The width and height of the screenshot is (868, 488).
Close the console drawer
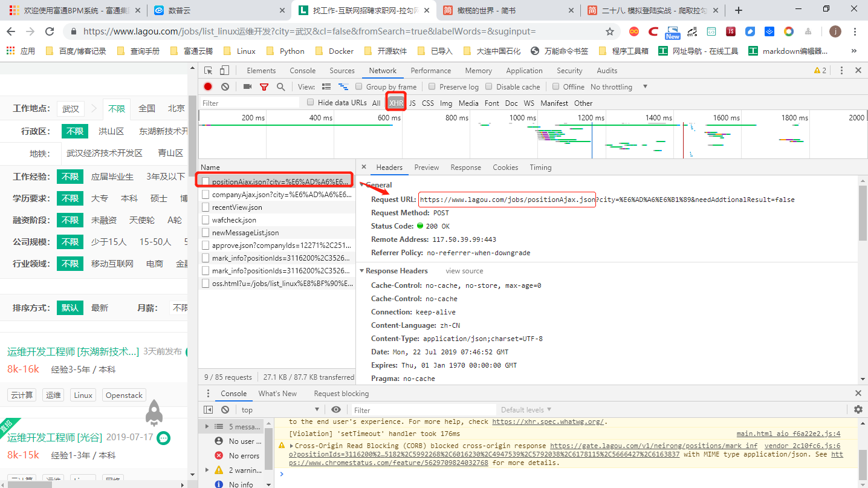click(858, 394)
